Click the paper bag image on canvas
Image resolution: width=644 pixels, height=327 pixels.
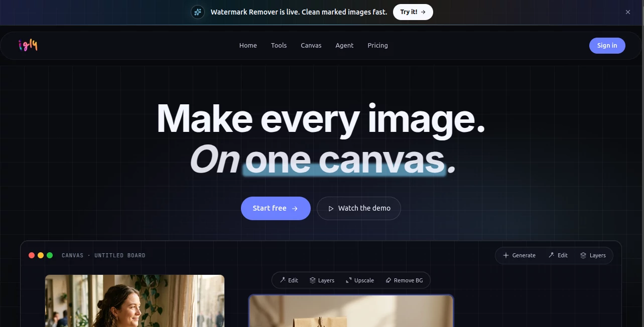351,311
